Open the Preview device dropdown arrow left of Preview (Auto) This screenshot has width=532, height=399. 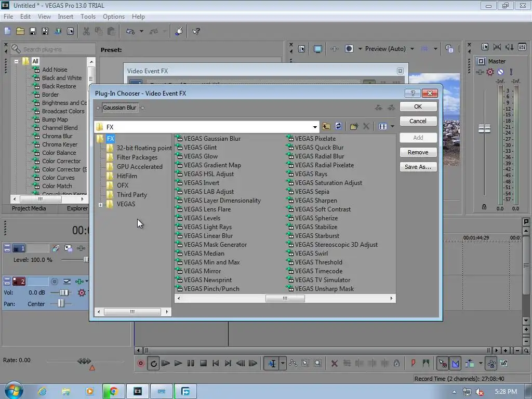(x=360, y=49)
